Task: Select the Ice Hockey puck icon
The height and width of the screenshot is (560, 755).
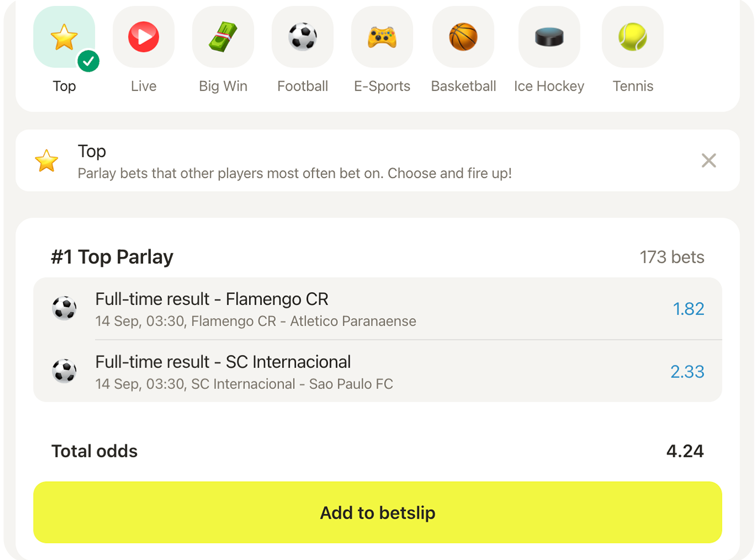Action: point(549,38)
